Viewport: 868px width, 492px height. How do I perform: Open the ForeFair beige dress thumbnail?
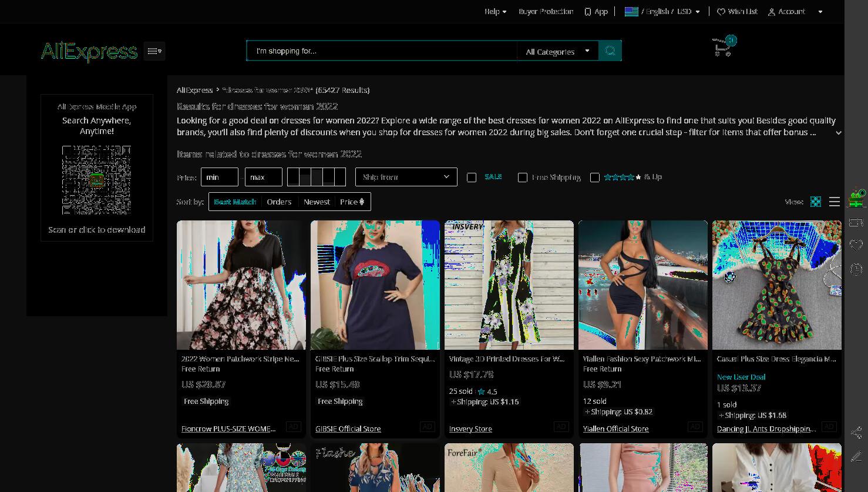pyautogui.click(x=509, y=467)
